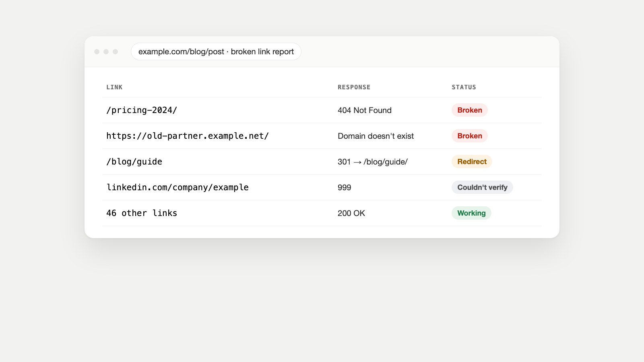Open the /pricing-2024/ link
This screenshot has width=644, height=362.
pyautogui.click(x=142, y=110)
